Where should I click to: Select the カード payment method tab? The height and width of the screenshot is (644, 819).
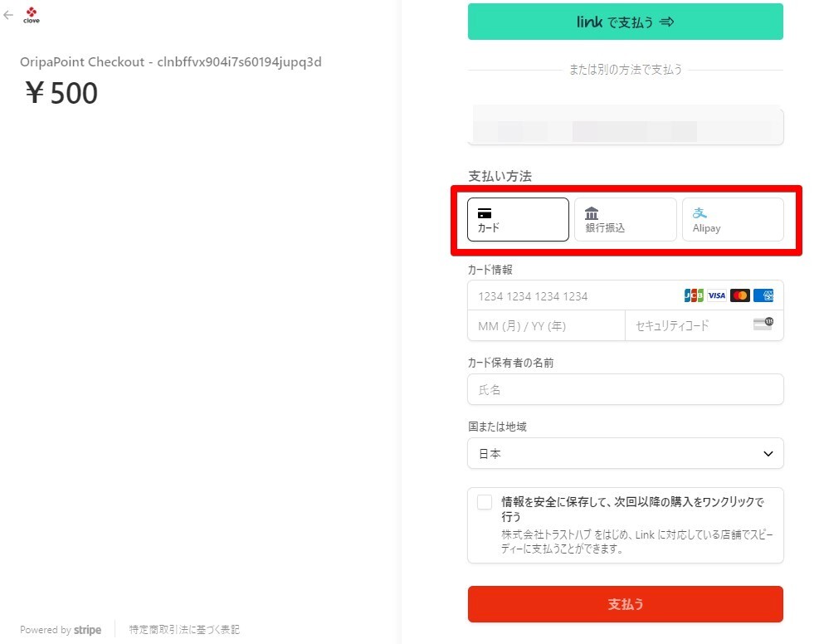point(518,219)
